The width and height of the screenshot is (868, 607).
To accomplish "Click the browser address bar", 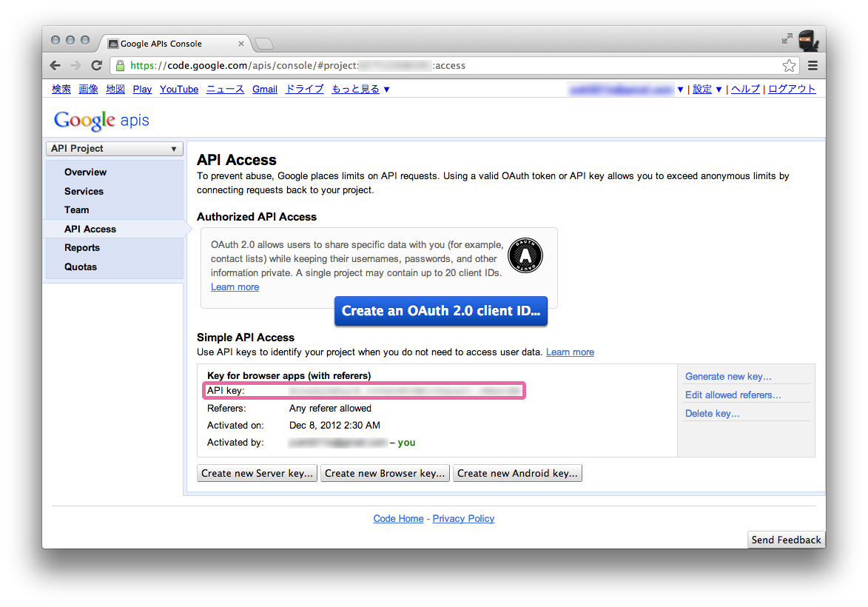I will click(444, 65).
